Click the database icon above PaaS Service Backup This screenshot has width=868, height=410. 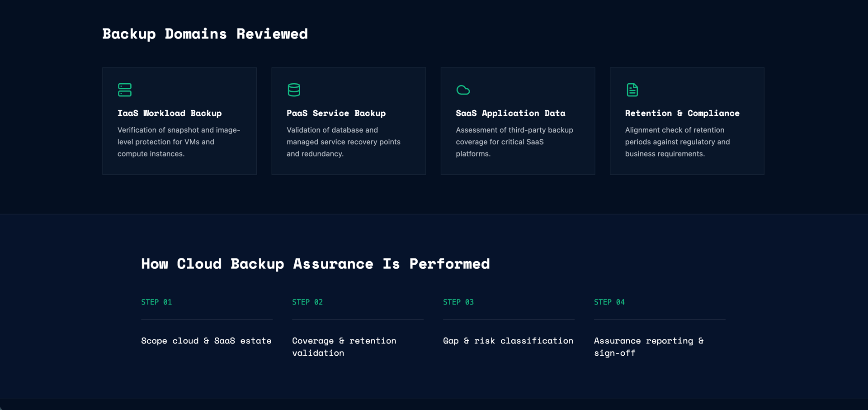click(294, 90)
